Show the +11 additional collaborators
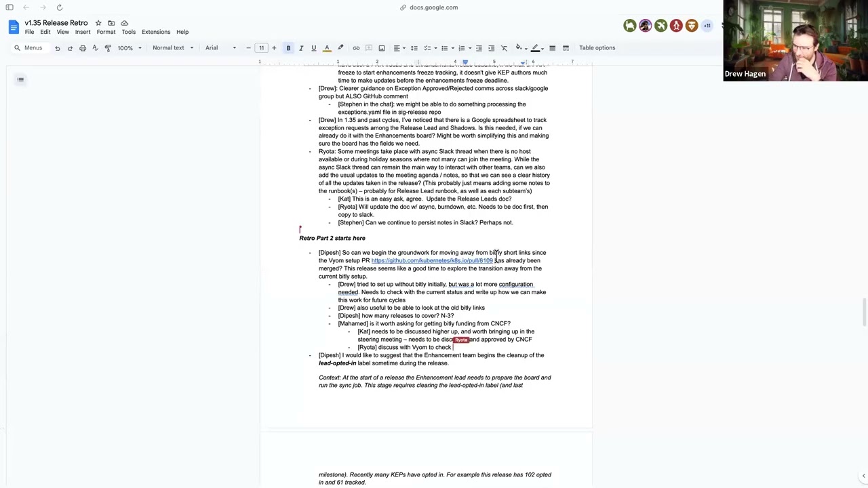The image size is (868, 488). tap(707, 26)
